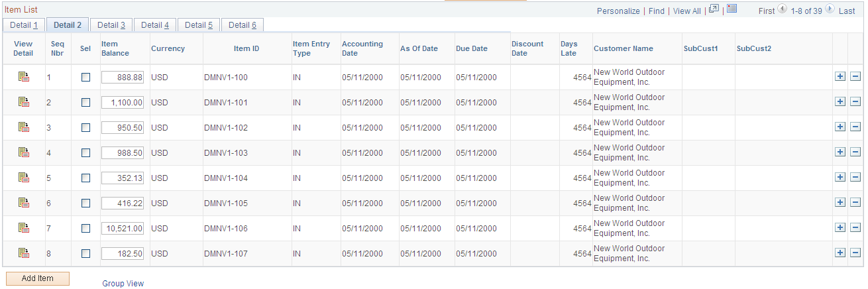The width and height of the screenshot is (868, 289).
Task: Delete row 3 using minus icon
Action: [855, 127]
